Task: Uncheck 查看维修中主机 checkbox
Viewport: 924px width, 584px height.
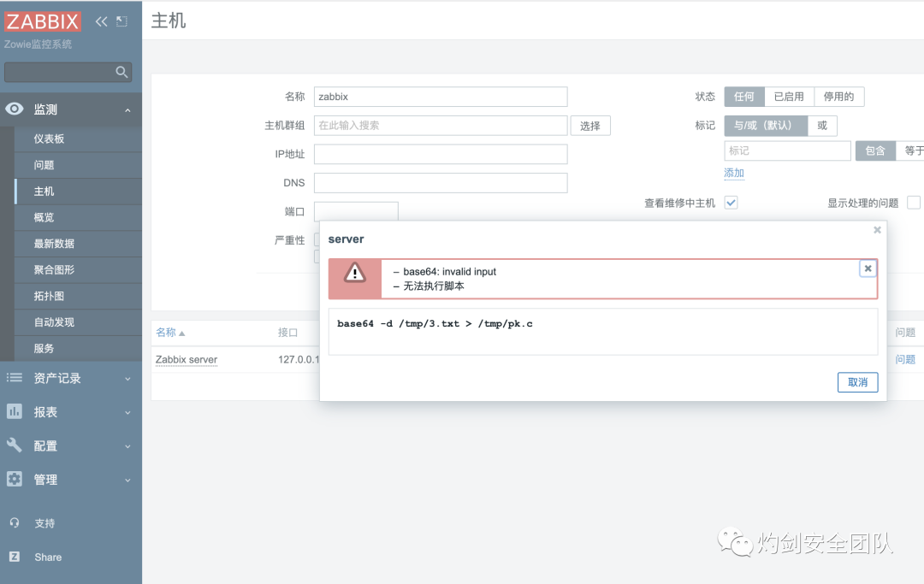Action: pos(731,203)
